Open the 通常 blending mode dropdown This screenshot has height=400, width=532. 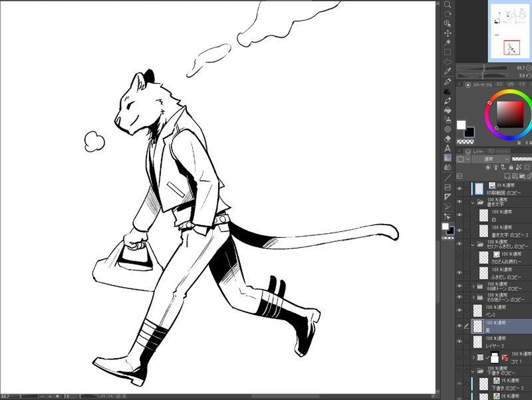click(x=491, y=159)
